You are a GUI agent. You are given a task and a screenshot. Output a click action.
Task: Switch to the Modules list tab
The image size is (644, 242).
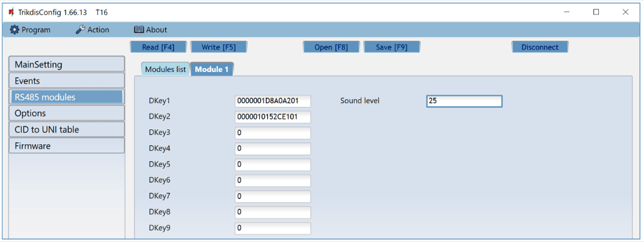[x=165, y=69]
